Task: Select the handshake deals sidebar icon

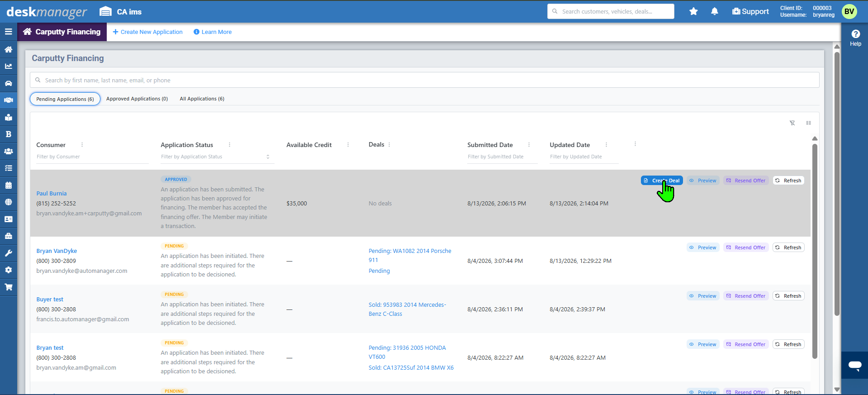Action: click(x=8, y=100)
